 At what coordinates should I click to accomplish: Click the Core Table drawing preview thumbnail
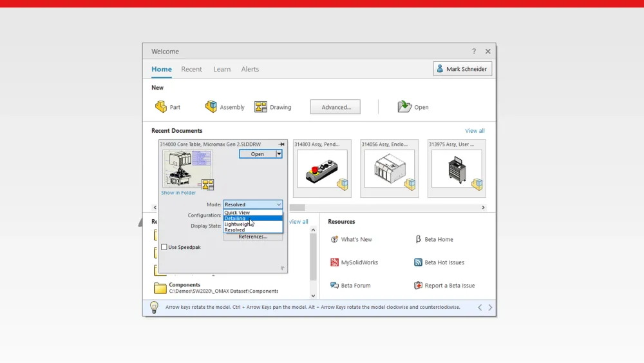(187, 168)
